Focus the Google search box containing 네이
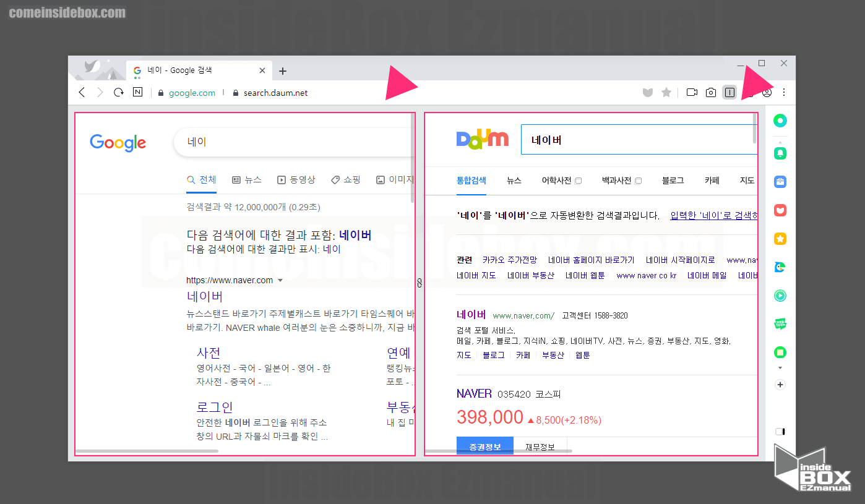This screenshot has height=504, width=865. pos(293,142)
